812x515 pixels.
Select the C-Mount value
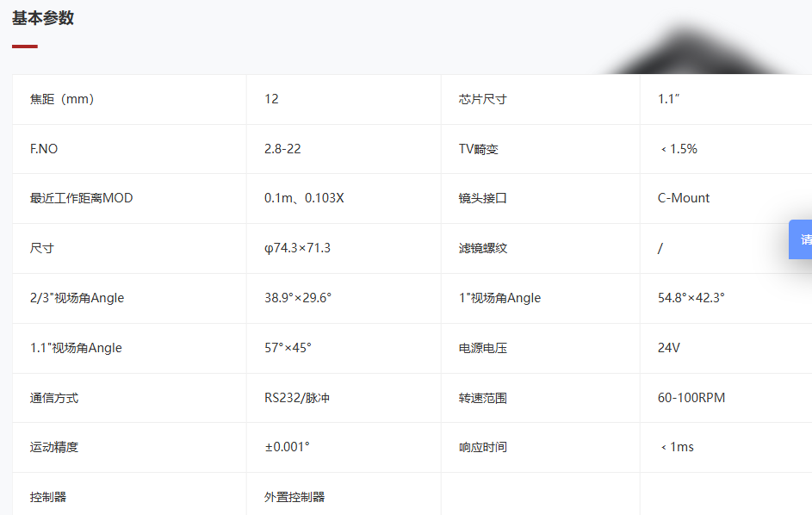click(x=684, y=198)
